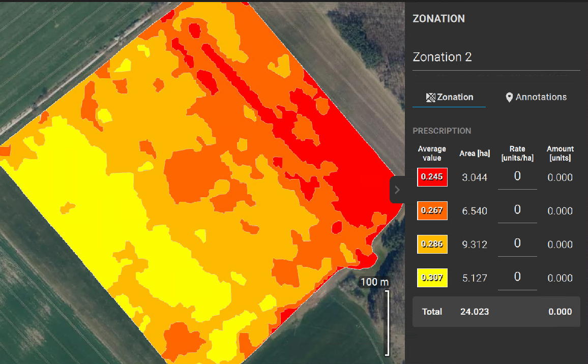Image resolution: width=588 pixels, height=364 pixels.
Task: Select the 100 m scale bar
Action: coord(374,282)
